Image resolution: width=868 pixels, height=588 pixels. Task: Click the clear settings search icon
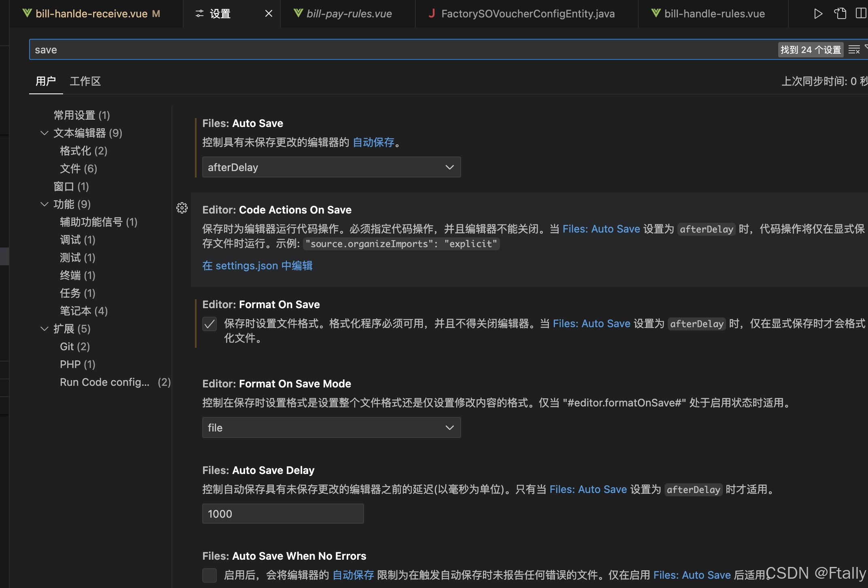(x=854, y=49)
